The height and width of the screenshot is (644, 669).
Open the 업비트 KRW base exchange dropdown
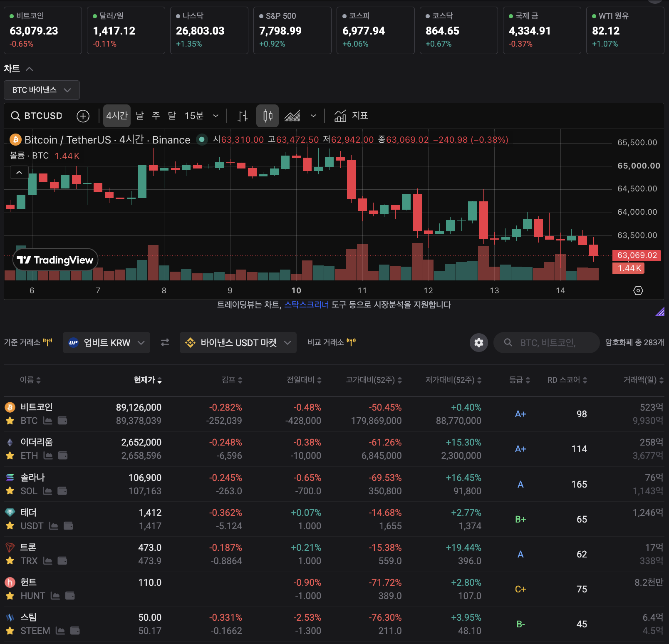(107, 342)
